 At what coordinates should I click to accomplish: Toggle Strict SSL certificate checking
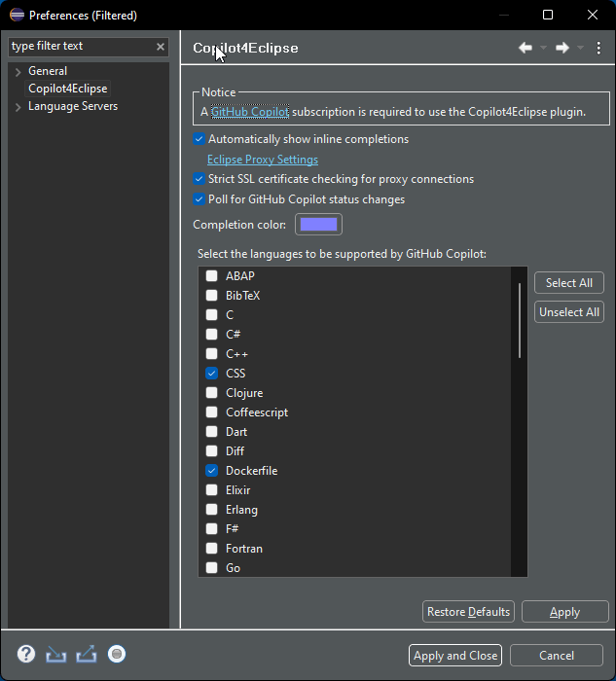pos(199,179)
